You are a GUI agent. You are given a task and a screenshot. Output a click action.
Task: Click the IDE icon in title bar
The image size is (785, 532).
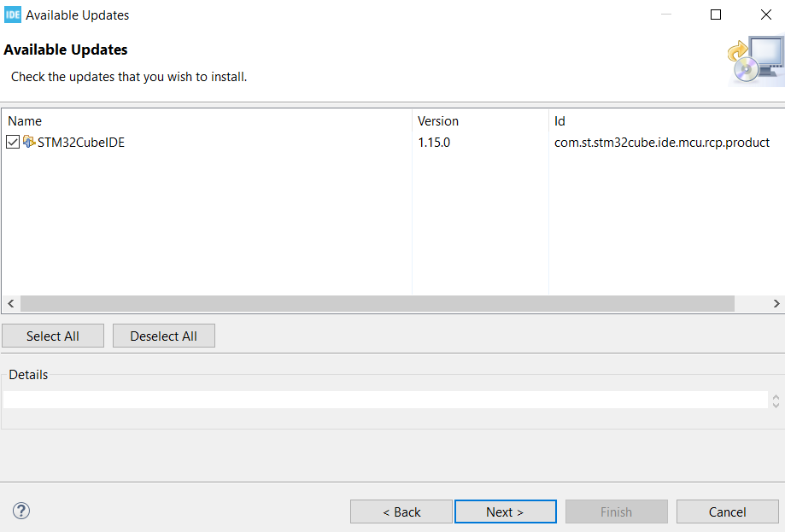tap(13, 15)
